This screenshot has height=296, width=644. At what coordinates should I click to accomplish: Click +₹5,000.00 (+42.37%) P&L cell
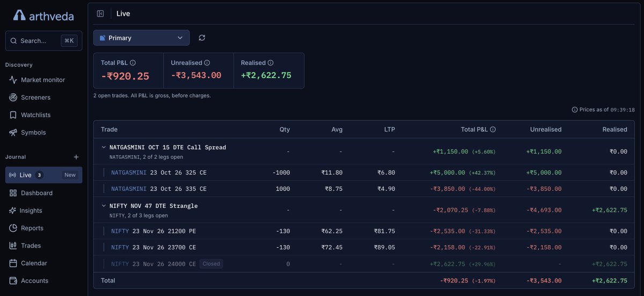coord(463,172)
